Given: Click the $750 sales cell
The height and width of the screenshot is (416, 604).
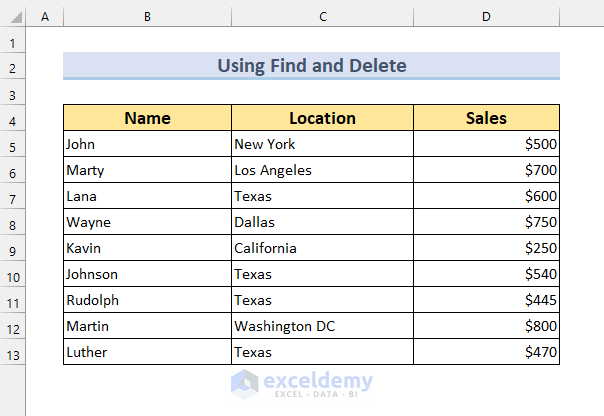Looking at the screenshot, I should (x=486, y=222).
